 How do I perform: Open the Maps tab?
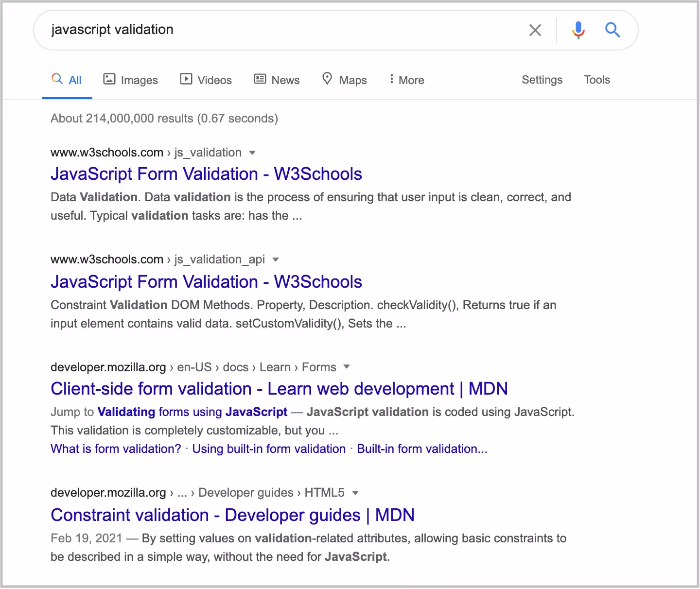coord(345,80)
